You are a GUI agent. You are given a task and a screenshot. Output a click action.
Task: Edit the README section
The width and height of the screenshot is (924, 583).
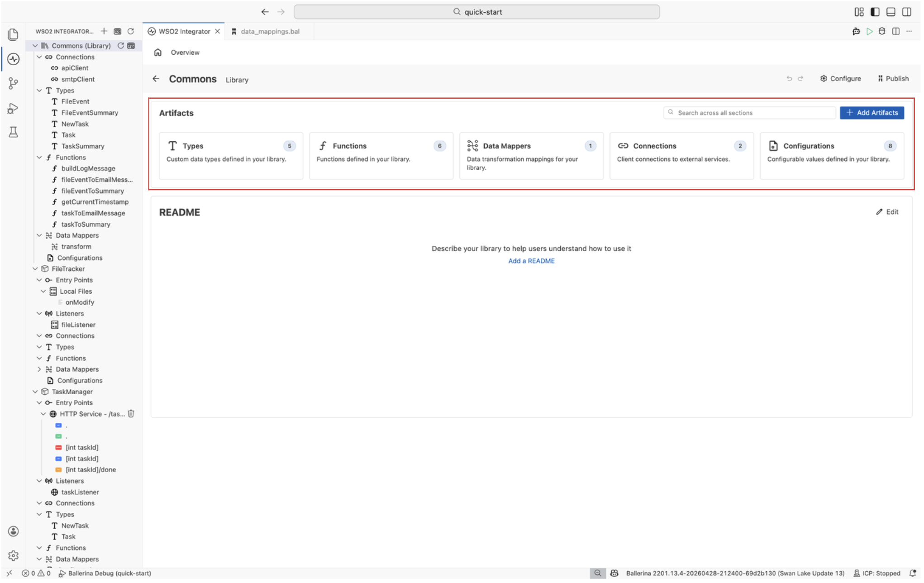pos(887,212)
